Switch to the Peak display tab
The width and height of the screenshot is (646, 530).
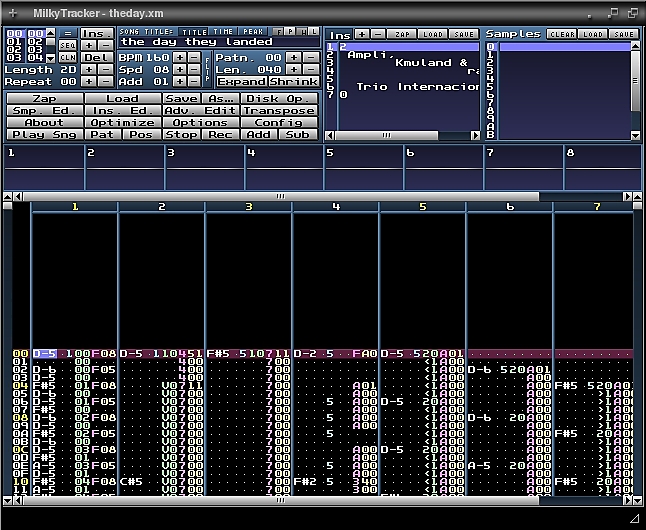pos(253,32)
